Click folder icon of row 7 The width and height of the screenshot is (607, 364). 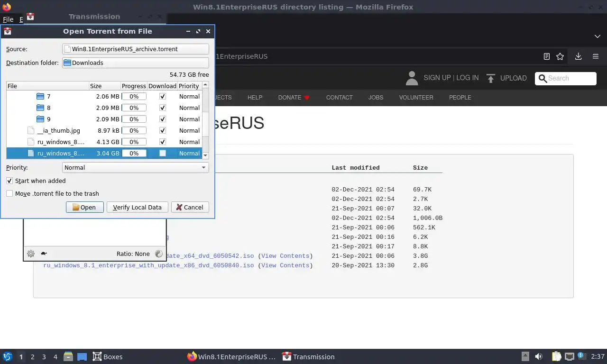[40, 96]
